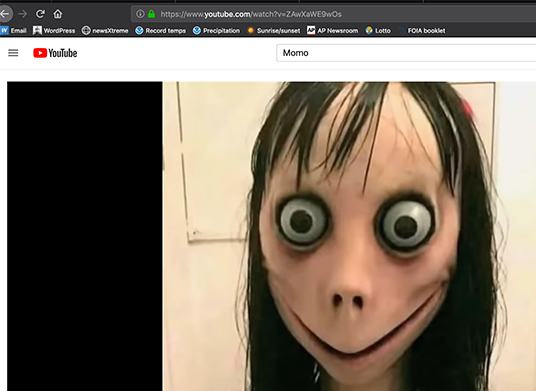Open YouTube hamburger guide menu
The width and height of the screenshot is (536, 391).
pos(13,53)
